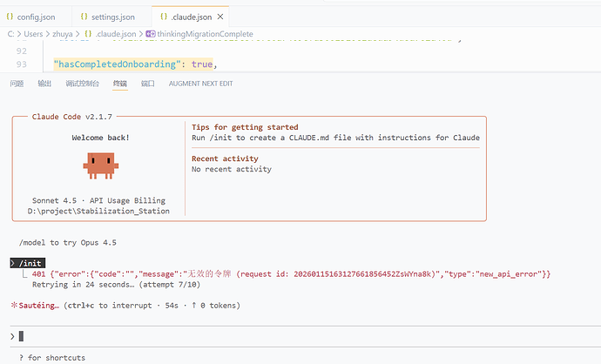Click the Claude Code v2.1.7 title

(72, 117)
